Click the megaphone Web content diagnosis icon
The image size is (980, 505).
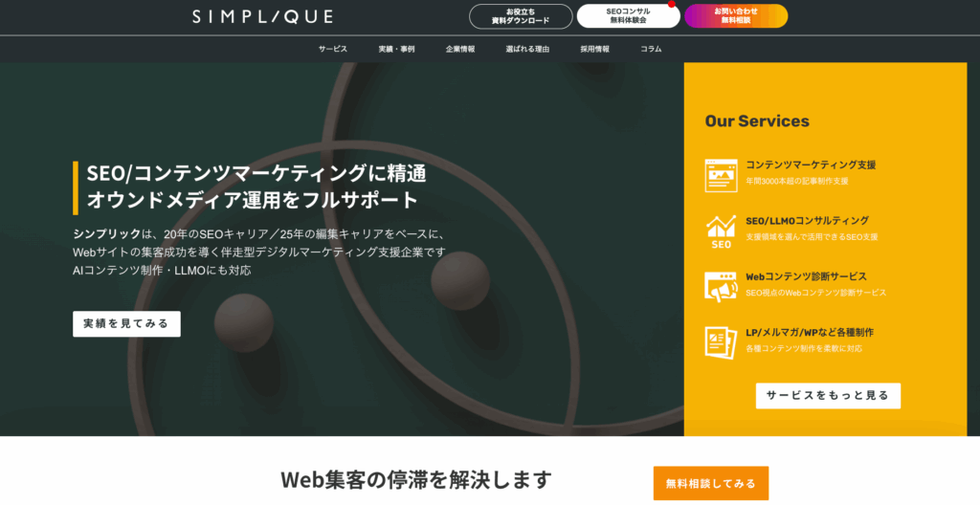point(721,287)
